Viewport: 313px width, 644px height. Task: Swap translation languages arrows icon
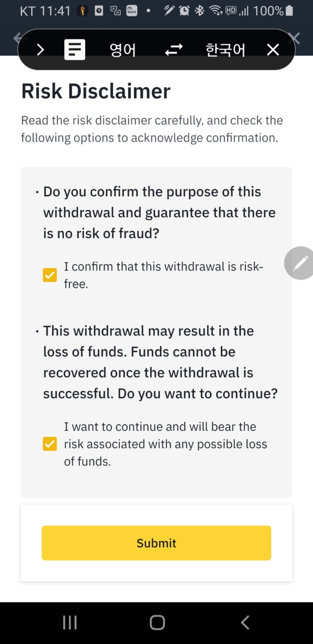pyautogui.click(x=174, y=50)
